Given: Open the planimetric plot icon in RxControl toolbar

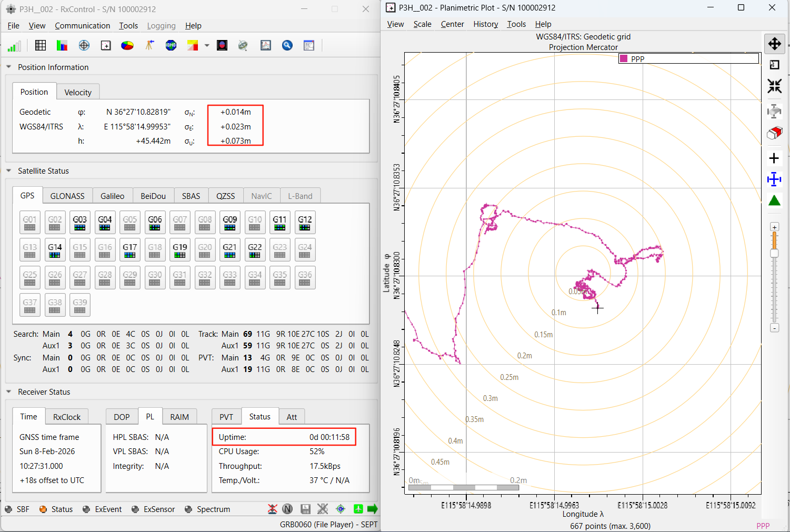Looking at the screenshot, I should tap(106, 45).
